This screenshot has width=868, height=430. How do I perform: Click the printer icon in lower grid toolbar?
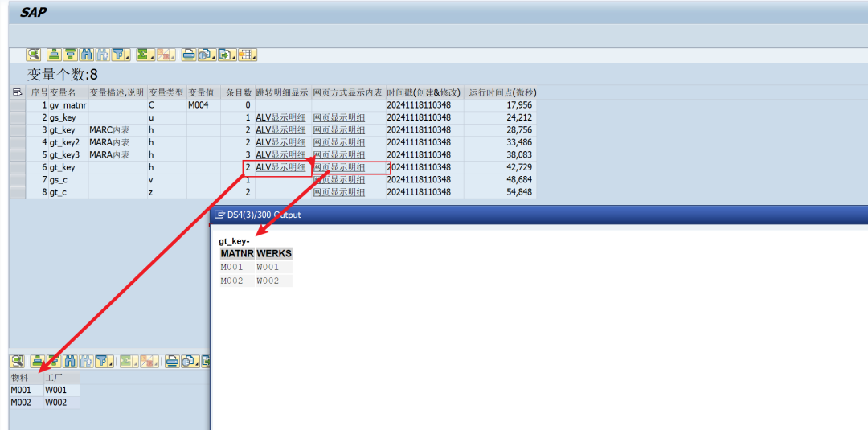click(x=172, y=362)
